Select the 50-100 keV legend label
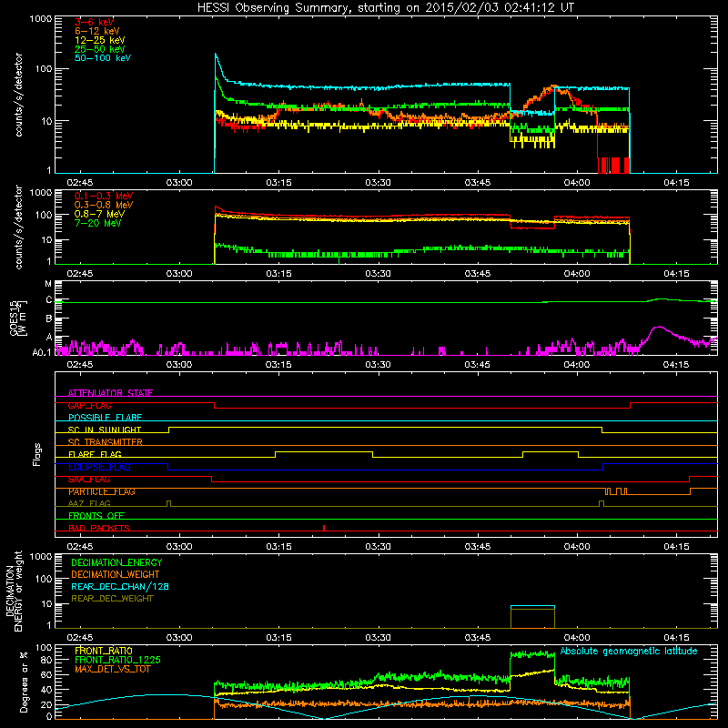The height and width of the screenshot is (728, 728). click(x=103, y=58)
